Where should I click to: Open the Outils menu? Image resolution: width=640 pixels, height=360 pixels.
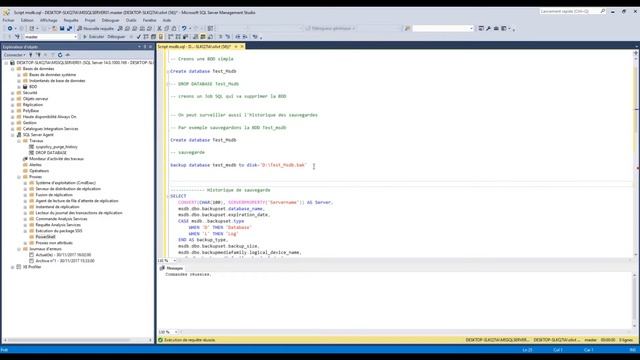(131, 20)
